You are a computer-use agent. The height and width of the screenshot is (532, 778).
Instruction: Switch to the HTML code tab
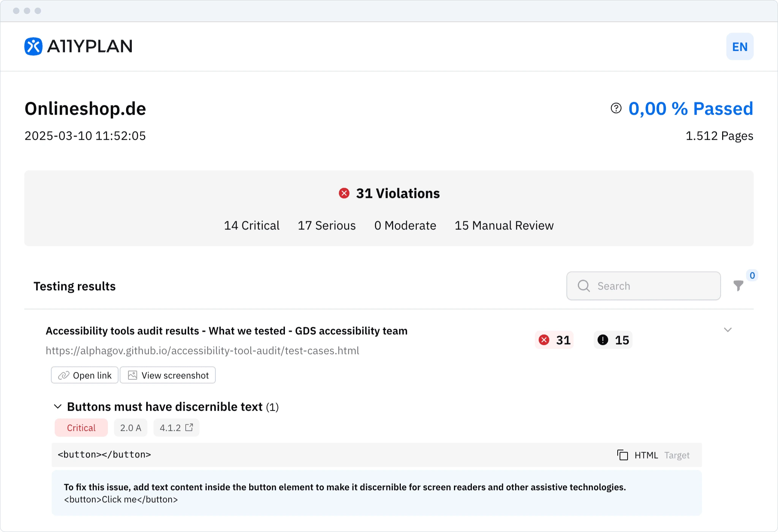[x=646, y=455]
